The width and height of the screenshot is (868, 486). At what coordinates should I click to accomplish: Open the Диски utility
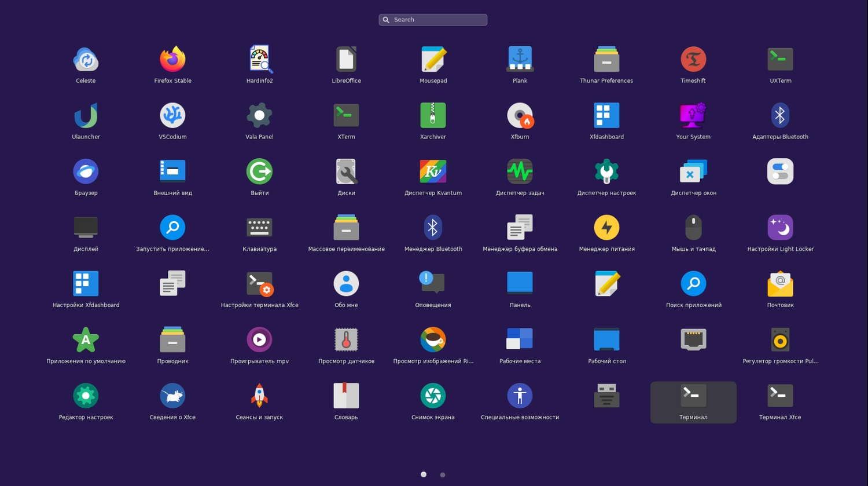(x=346, y=171)
